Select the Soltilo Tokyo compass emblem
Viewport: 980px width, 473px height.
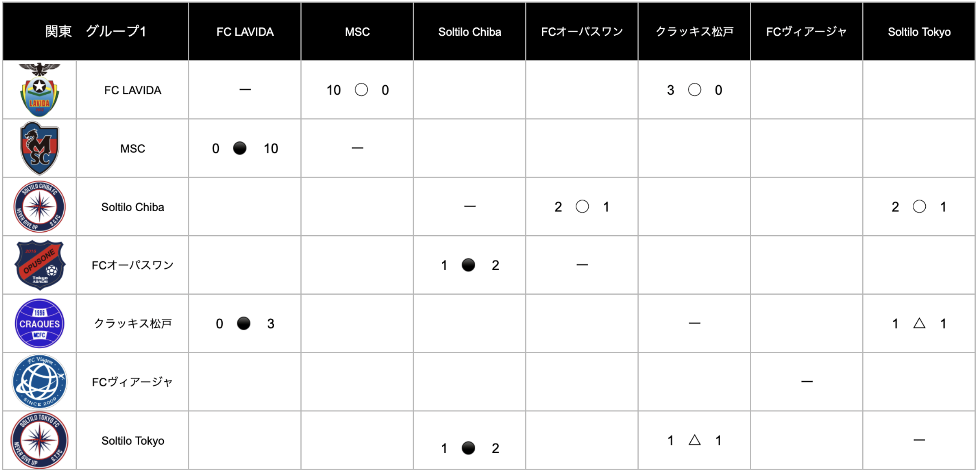pyautogui.click(x=40, y=440)
